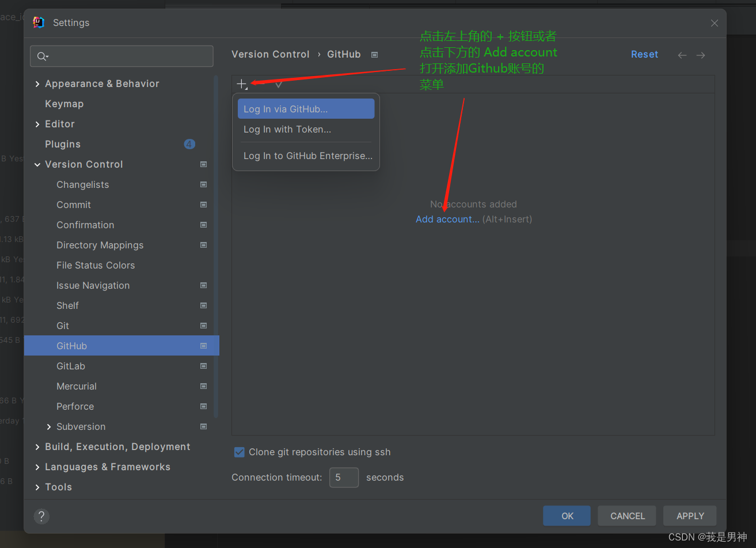
Task: Expand Languages & Frameworks section
Action: coord(37,467)
